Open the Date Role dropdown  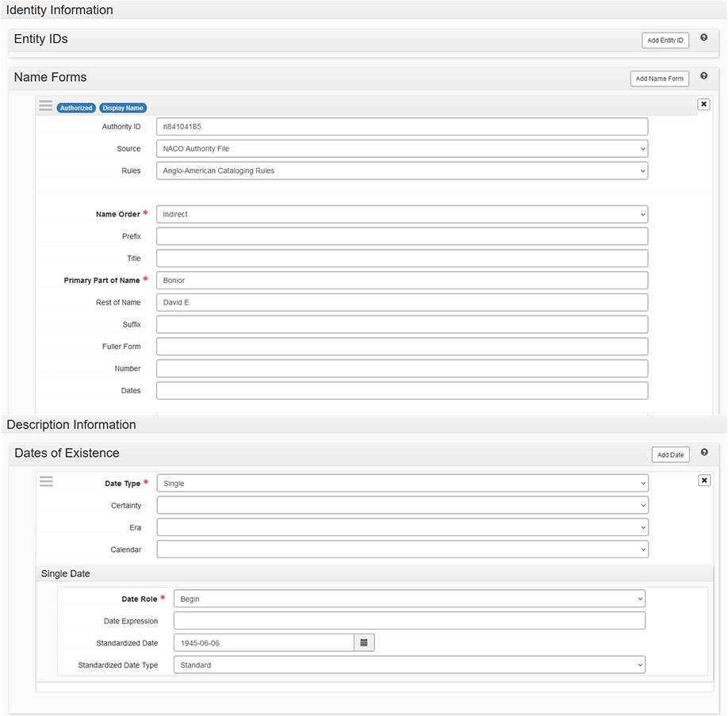pos(408,599)
